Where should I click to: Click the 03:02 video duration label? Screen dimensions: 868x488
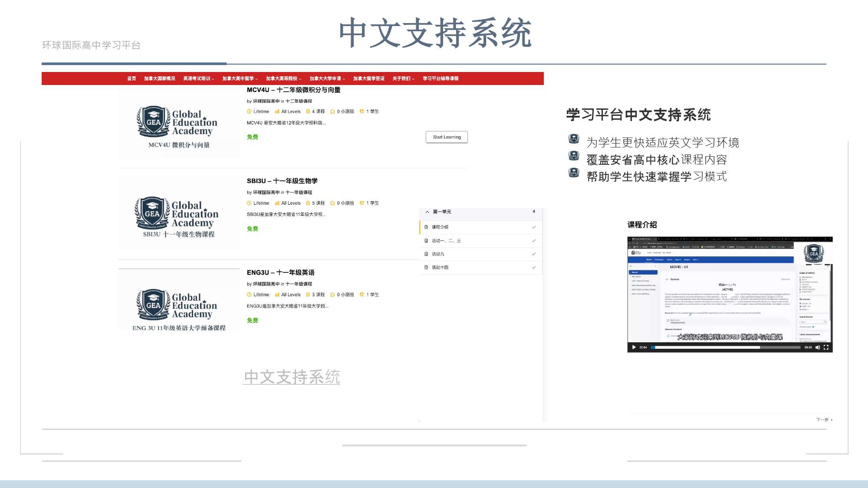pos(808,347)
